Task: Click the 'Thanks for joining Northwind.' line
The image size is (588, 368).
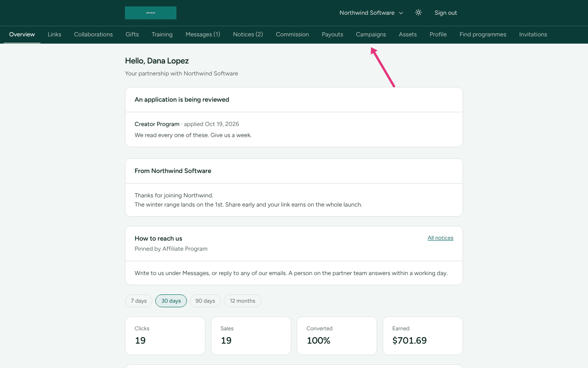Action: [x=174, y=195]
